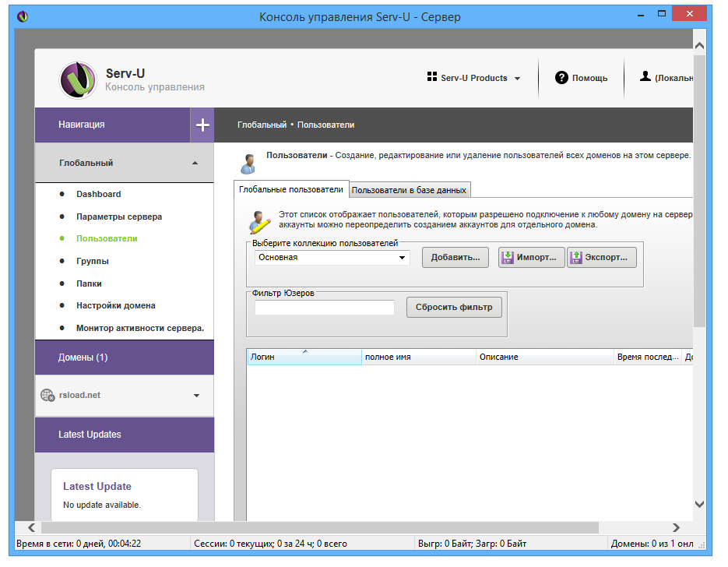Click into the Фильтр Юзеров text field
This screenshot has width=728, height=567.
pyautogui.click(x=325, y=308)
